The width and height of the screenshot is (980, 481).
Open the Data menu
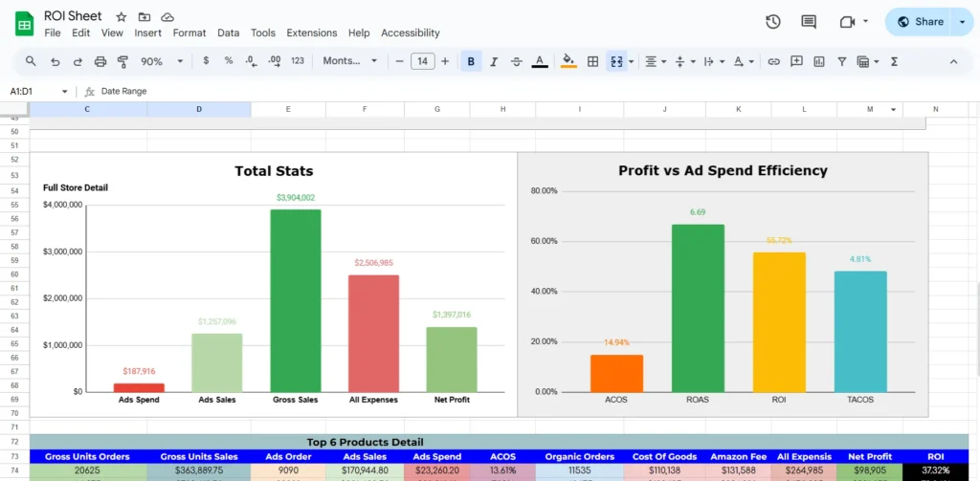(228, 33)
